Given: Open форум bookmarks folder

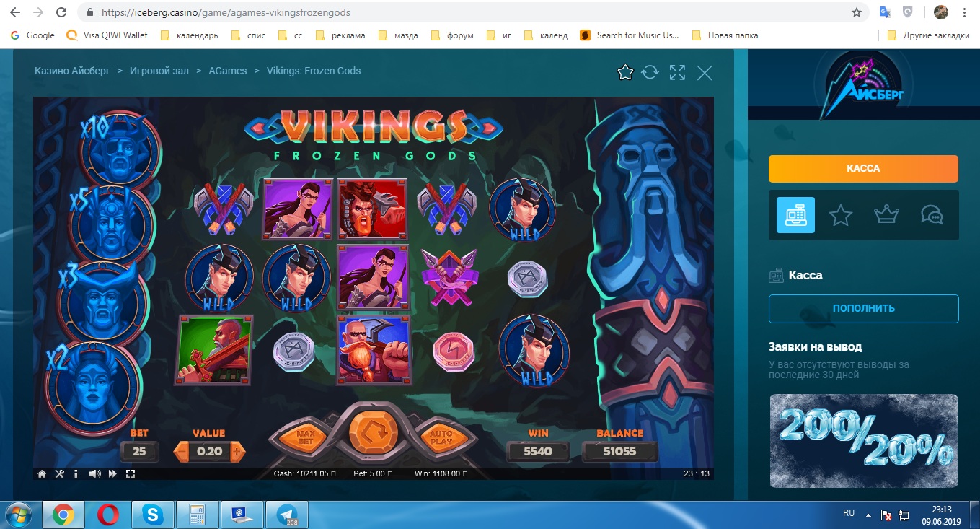Looking at the screenshot, I should tap(453, 35).
